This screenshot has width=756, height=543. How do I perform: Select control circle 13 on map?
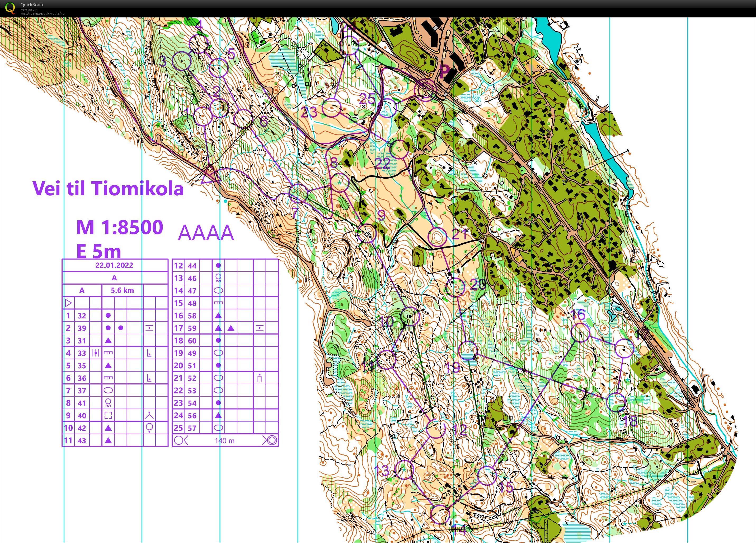[x=404, y=470]
